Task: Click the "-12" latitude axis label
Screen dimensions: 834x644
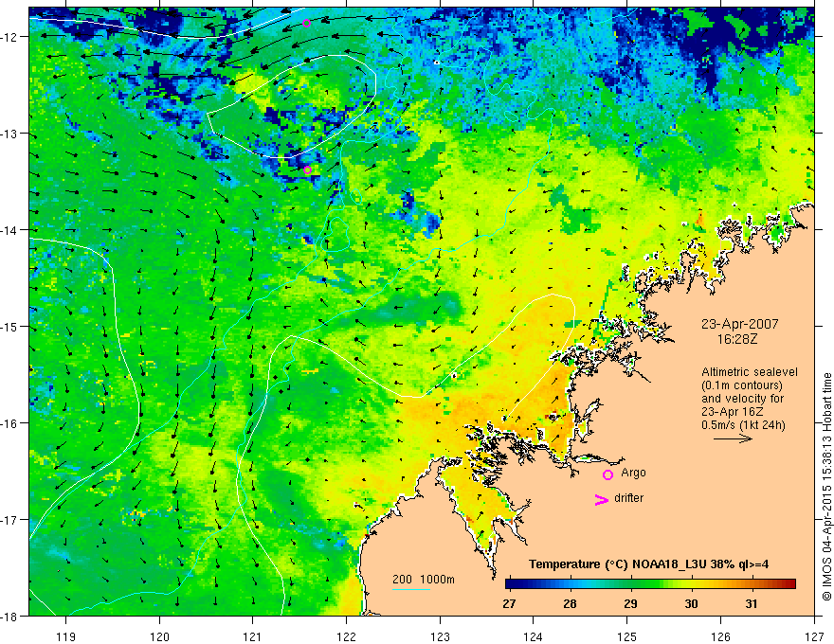Action: tap(10, 37)
